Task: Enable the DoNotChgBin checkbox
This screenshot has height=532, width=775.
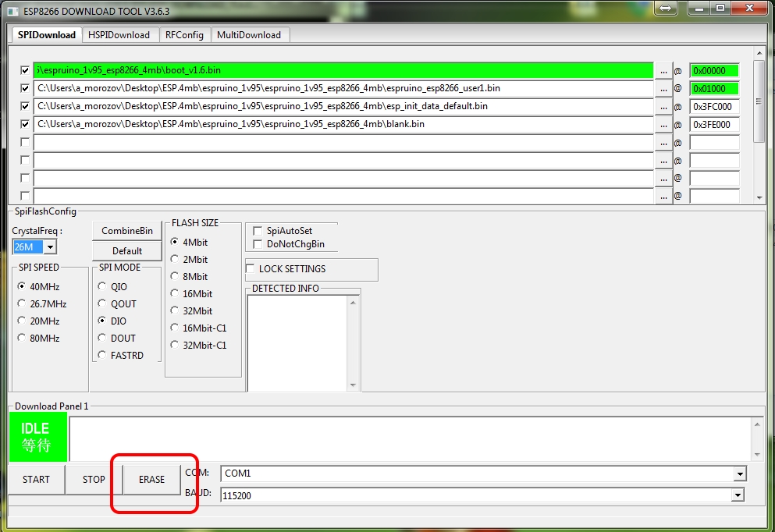Action: pyautogui.click(x=258, y=244)
